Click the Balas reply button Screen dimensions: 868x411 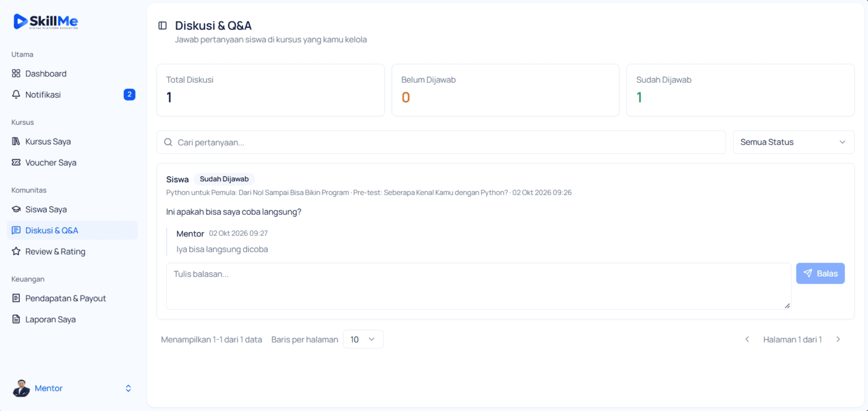820,273
